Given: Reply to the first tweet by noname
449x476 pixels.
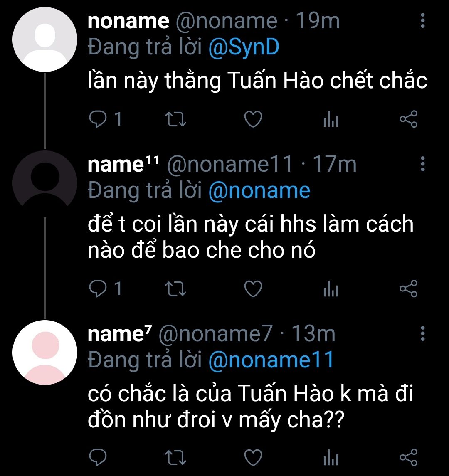Looking at the screenshot, I should [x=98, y=119].
